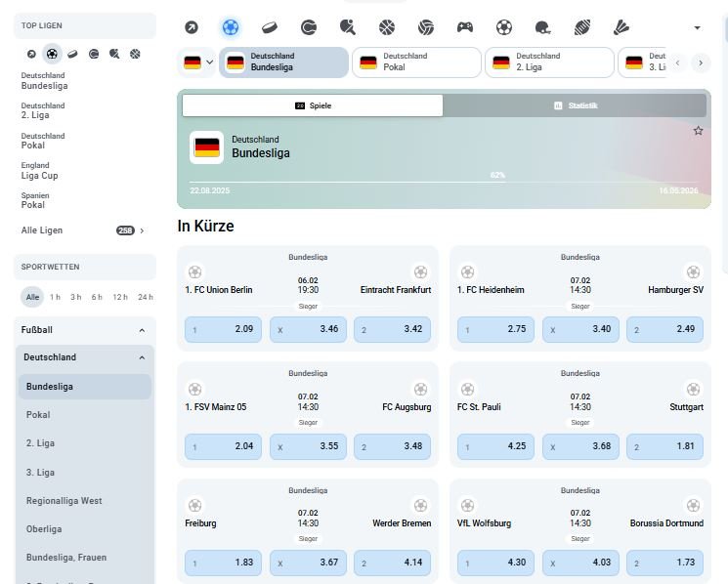Click the Bundesliga season progress bar
728x584 pixels.
tap(444, 182)
